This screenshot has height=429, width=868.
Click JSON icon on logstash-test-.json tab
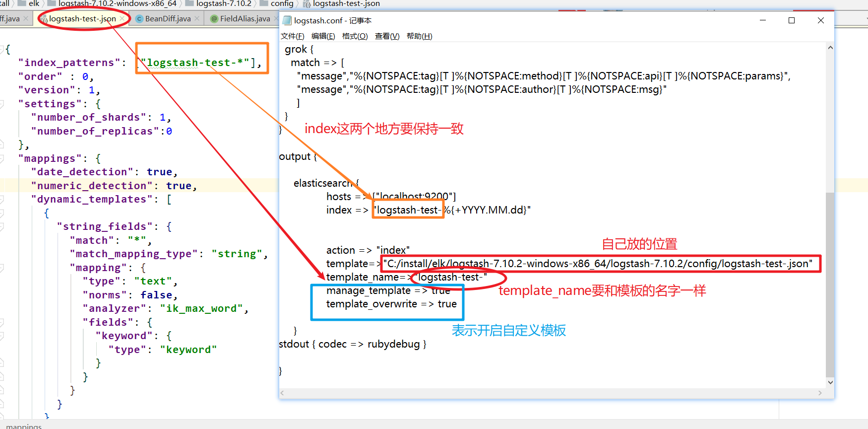pyautogui.click(x=44, y=19)
